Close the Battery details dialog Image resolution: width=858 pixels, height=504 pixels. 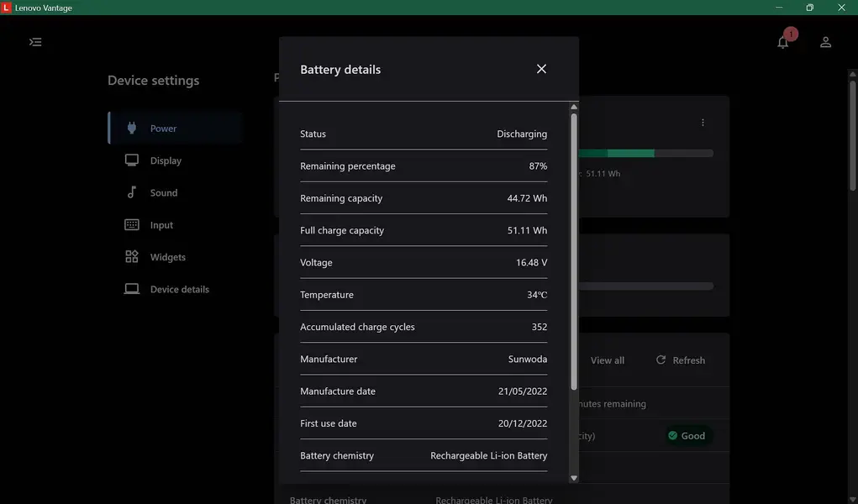541,69
